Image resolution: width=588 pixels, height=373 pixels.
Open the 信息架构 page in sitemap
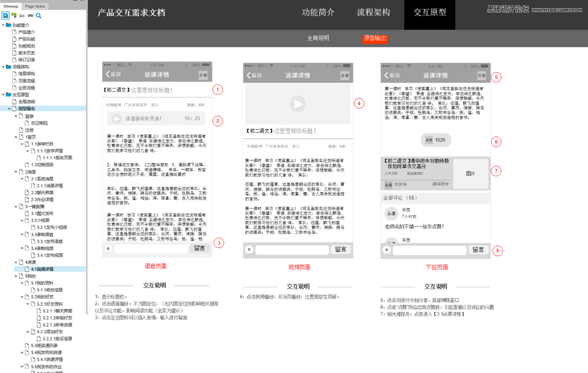(27, 74)
